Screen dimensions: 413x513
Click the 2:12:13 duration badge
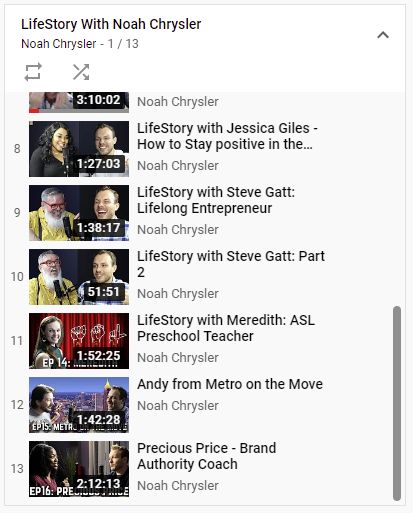99,484
